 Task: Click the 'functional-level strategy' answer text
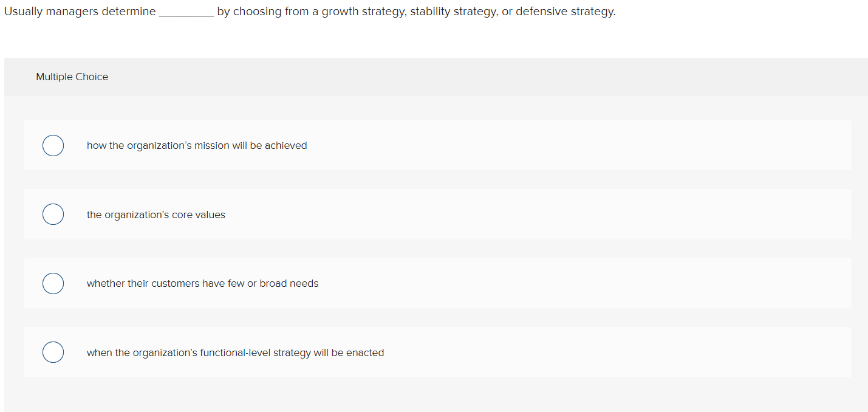tap(236, 352)
